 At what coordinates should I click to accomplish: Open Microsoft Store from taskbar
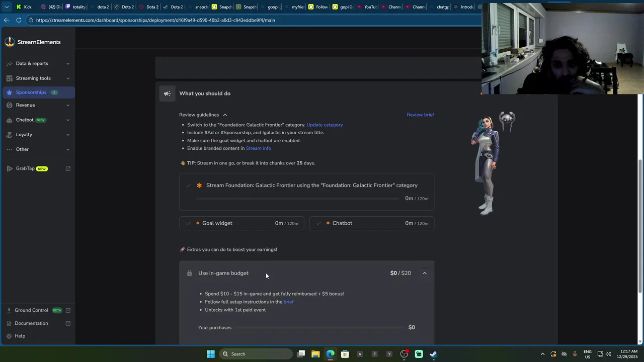(x=345, y=354)
